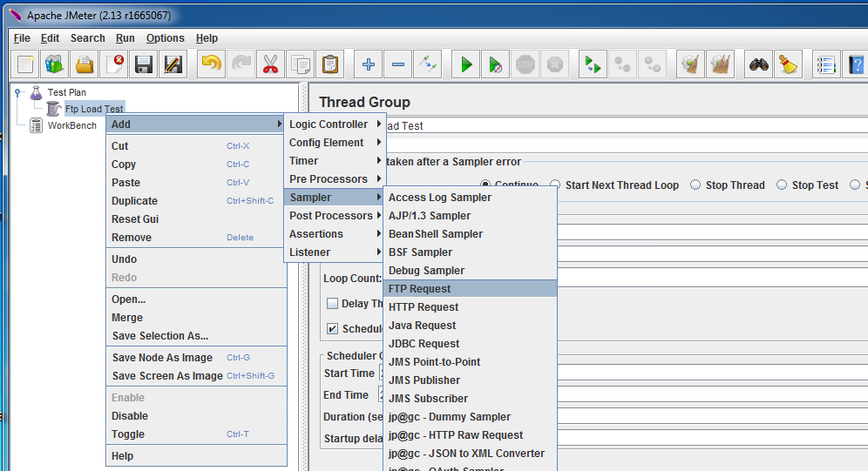
Task: Select the Stop Thread radio button
Action: click(x=695, y=185)
